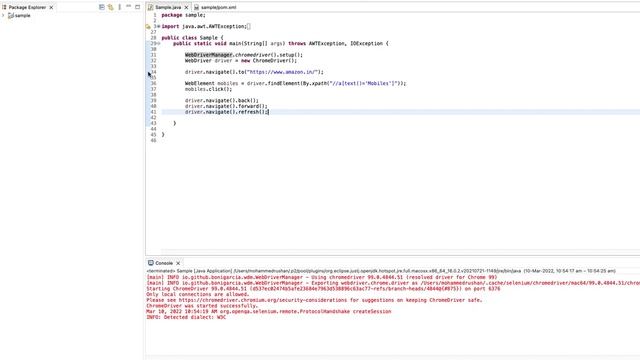Viewport: 640px width, 360px height.
Task: Expand the folded import block on line 3
Action: click(159, 27)
